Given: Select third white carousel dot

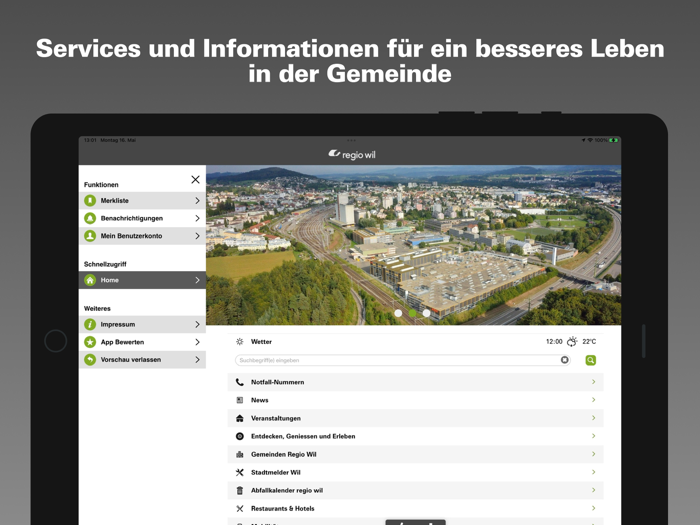Looking at the screenshot, I should point(426,313).
